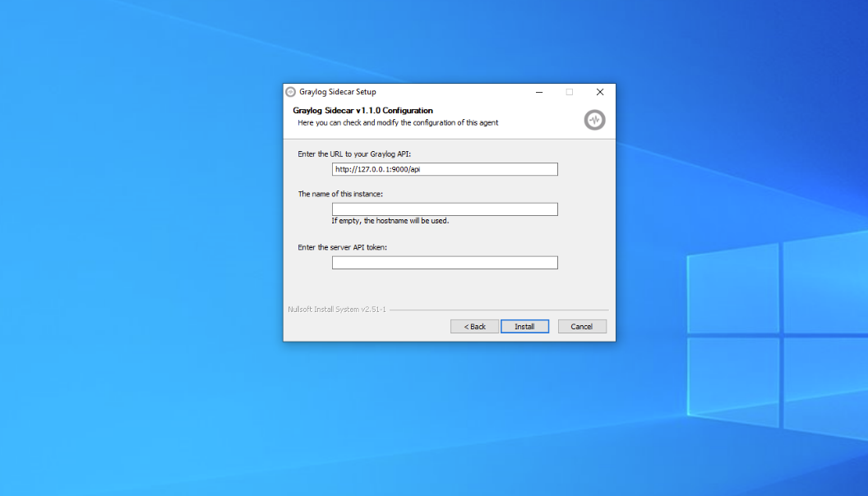Viewport: 868px width, 496px height.
Task: Click 'The name of this instance:' label
Action: [340, 194]
